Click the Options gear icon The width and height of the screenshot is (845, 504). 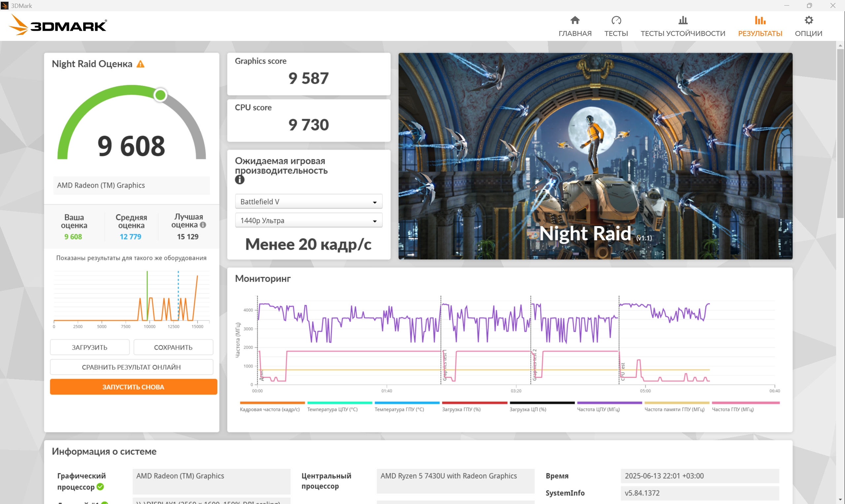[x=808, y=20]
